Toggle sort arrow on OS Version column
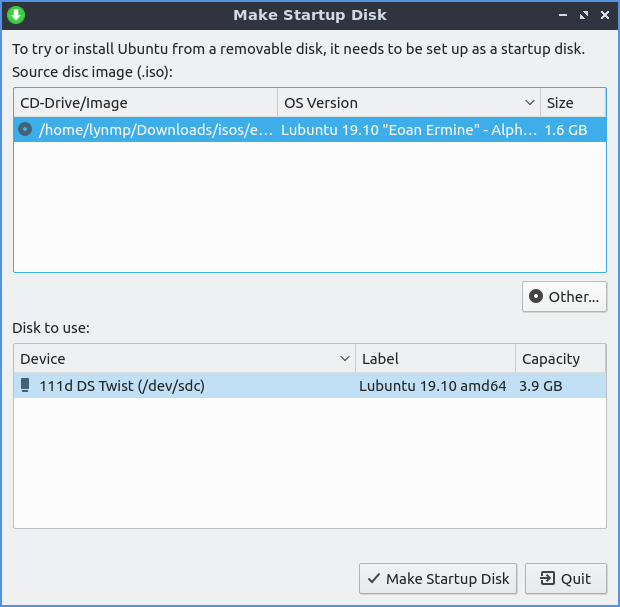The height and width of the screenshot is (607, 620). pyautogui.click(x=529, y=103)
